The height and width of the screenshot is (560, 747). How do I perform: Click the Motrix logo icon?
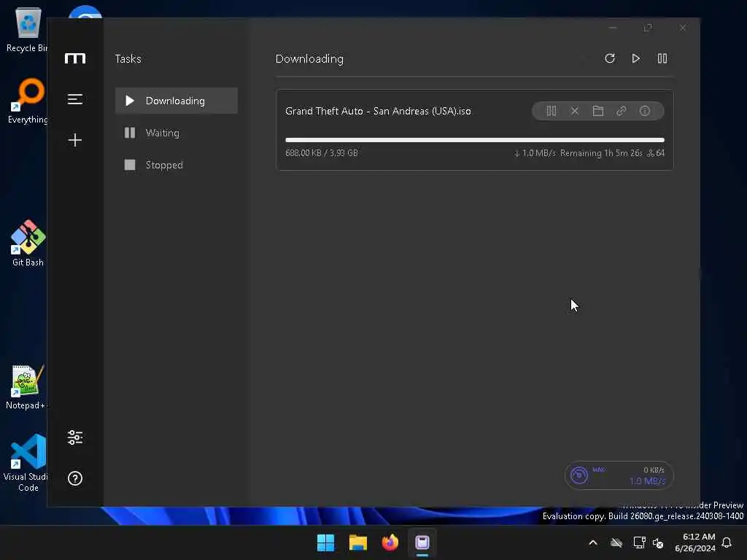click(x=75, y=58)
